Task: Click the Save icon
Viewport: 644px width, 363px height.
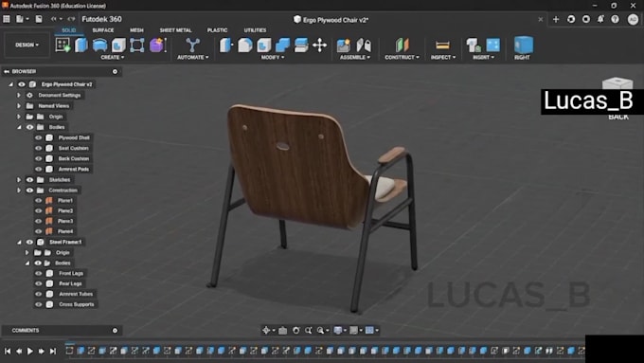Action: point(39,19)
